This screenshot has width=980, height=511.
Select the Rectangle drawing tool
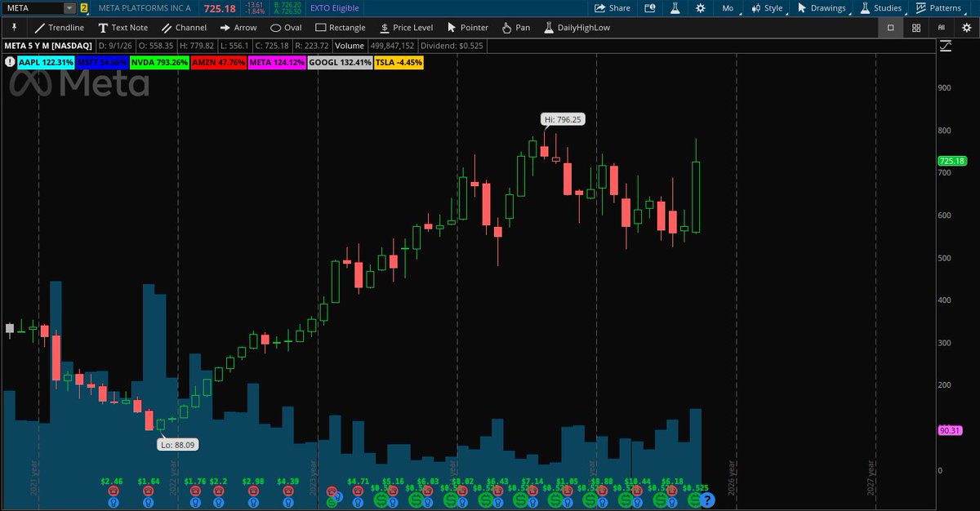[341, 28]
